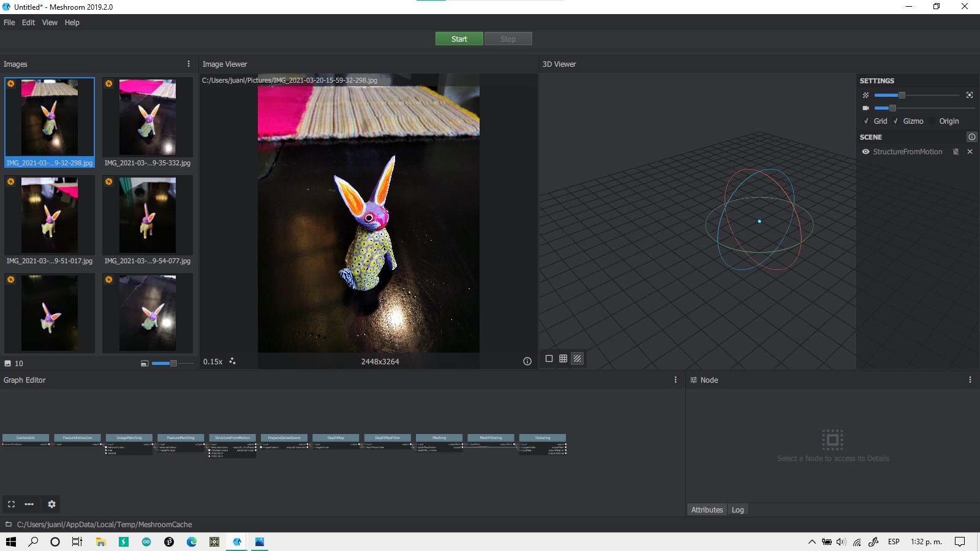Viewport: 980px width, 551px height.
Task: Open the Node panel overflow menu
Action: point(970,380)
